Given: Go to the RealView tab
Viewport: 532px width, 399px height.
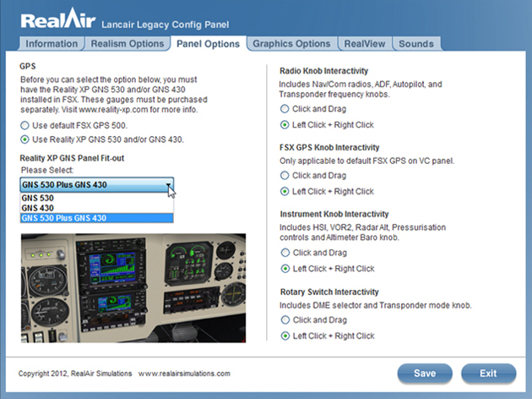Looking at the screenshot, I should [x=365, y=44].
